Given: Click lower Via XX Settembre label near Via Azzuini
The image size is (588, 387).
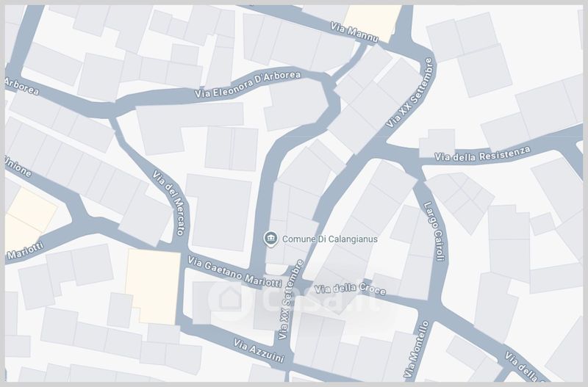Looking at the screenshot, I should pyautogui.click(x=290, y=300).
